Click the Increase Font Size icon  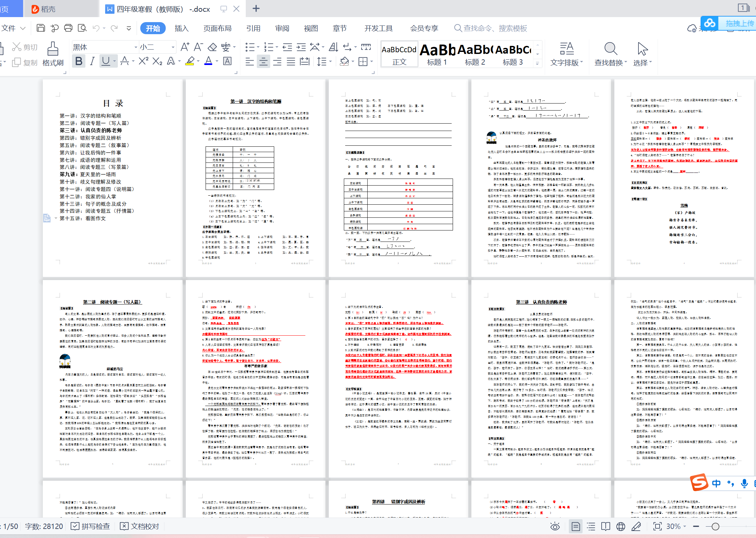click(x=185, y=47)
